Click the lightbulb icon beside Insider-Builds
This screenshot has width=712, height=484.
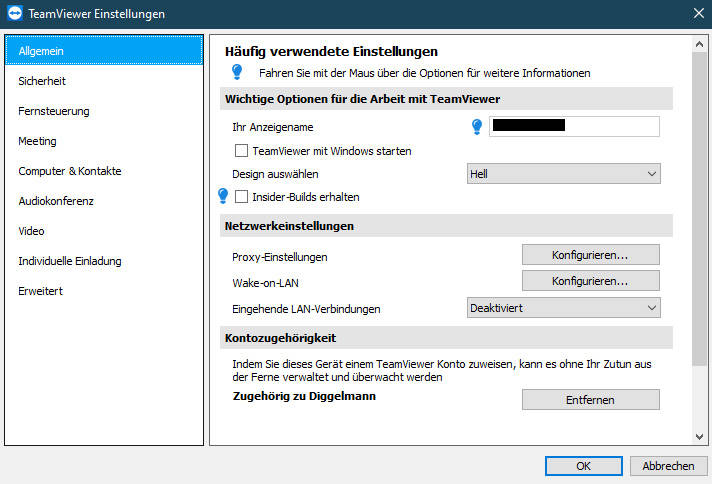click(x=223, y=196)
